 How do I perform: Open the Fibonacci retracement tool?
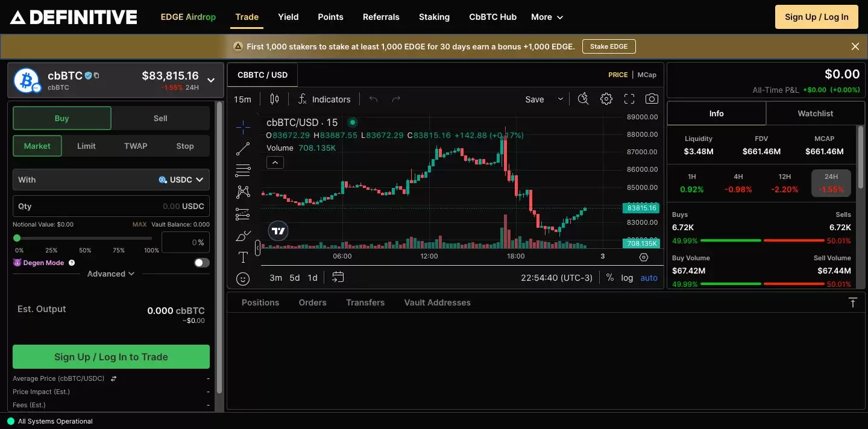pos(243,171)
